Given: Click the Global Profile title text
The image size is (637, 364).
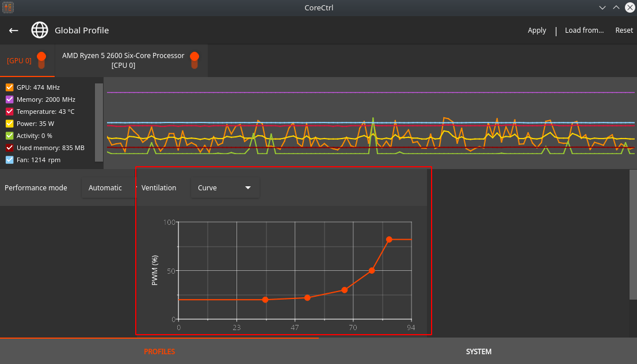Looking at the screenshot, I should coord(82,30).
